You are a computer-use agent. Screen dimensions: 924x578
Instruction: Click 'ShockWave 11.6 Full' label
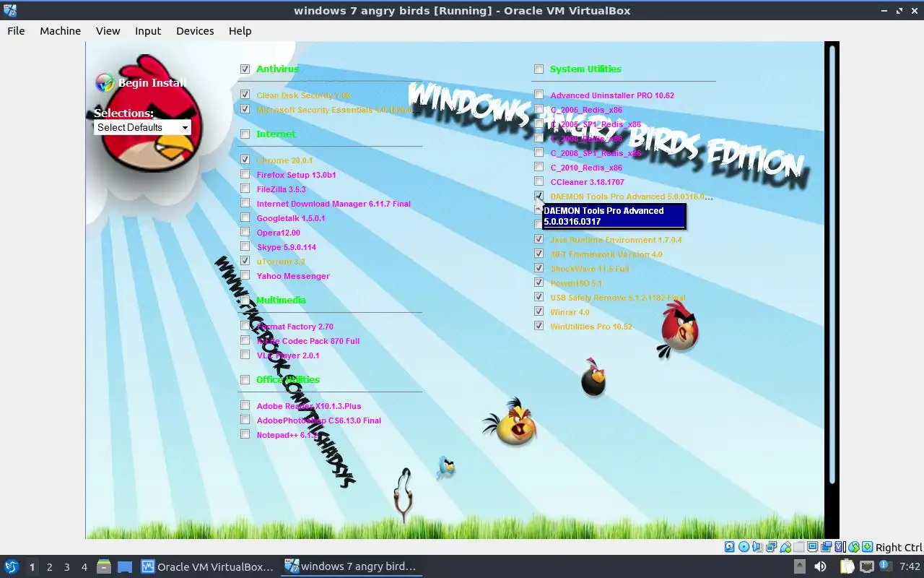coord(590,269)
